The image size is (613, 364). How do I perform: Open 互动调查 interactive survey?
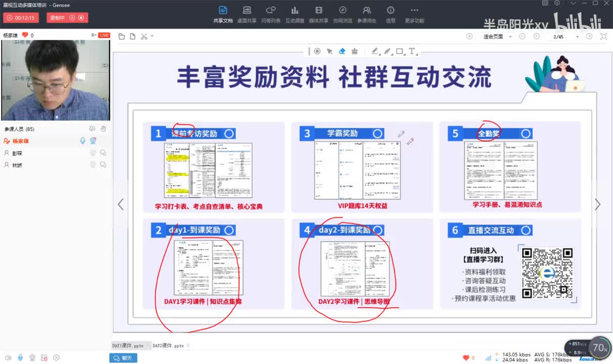(x=295, y=15)
